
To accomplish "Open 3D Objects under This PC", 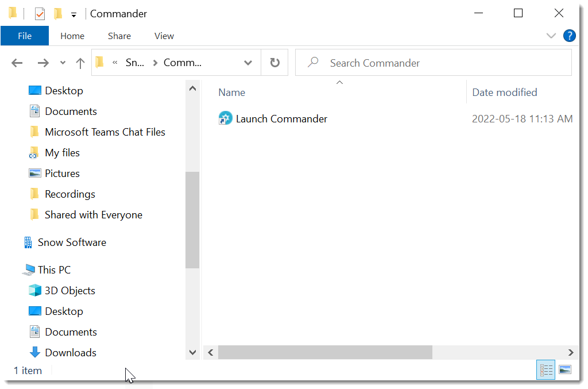I will coord(70,291).
